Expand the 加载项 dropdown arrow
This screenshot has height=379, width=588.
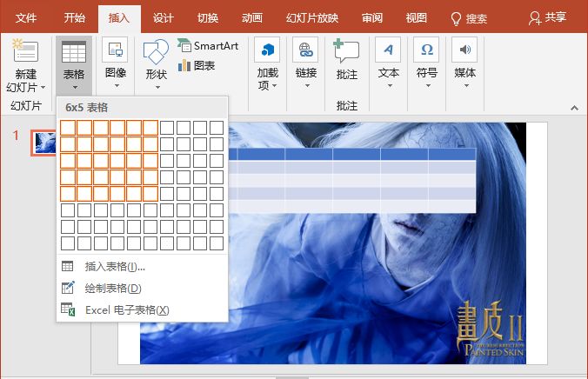click(275, 86)
